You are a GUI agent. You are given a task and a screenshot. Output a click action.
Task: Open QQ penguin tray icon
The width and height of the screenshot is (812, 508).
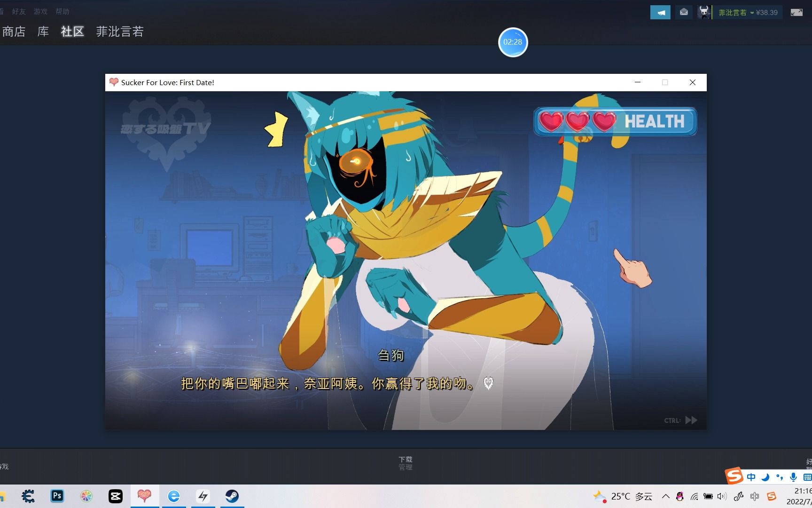(679, 496)
